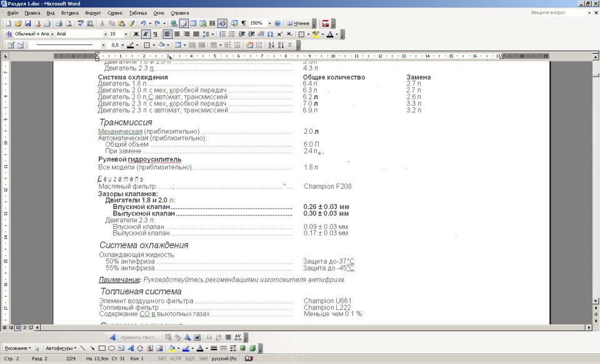
Task: Click horizontal scrollbar right arrow
Action: pos(589,327)
